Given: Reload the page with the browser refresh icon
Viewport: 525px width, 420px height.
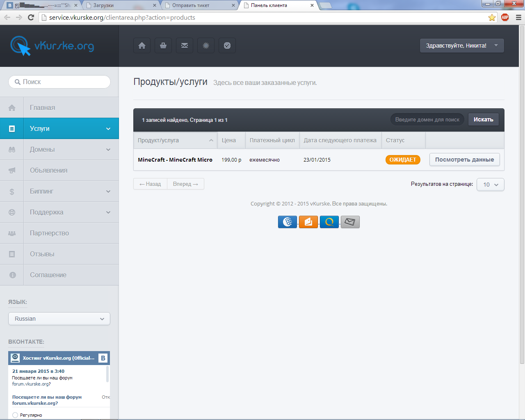Looking at the screenshot, I should tap(31, 17).
